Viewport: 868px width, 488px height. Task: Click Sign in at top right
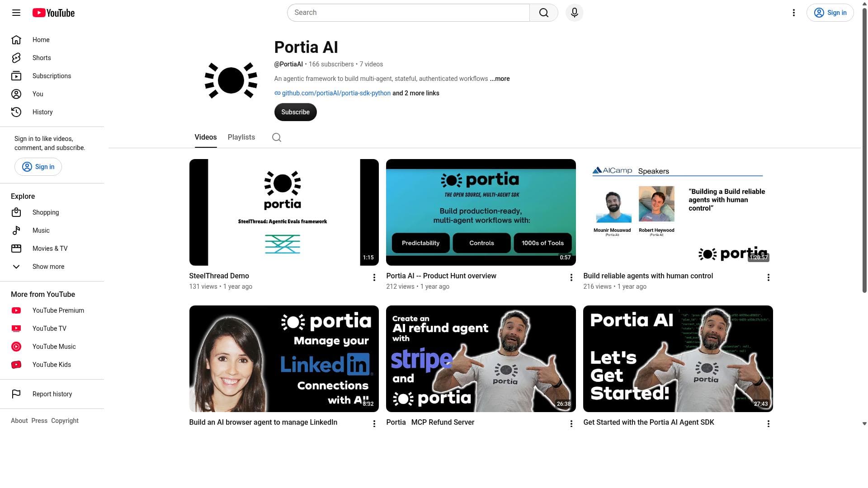pyautogui.click(x=830, y=13)
